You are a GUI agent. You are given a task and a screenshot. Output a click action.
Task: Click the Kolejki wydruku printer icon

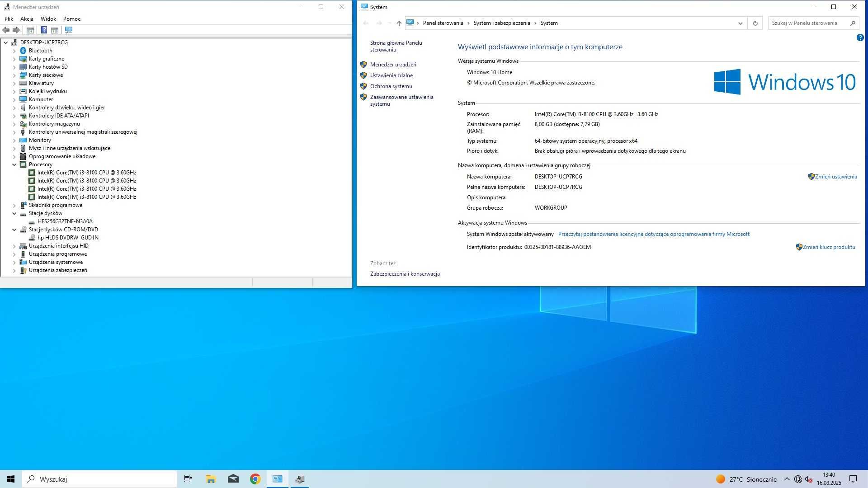pyautogui.click(x=23, y=91)
